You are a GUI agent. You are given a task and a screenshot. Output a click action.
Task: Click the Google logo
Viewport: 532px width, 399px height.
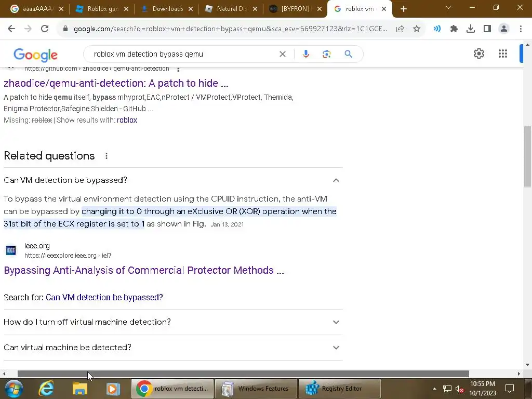click(x=36, y=55)
